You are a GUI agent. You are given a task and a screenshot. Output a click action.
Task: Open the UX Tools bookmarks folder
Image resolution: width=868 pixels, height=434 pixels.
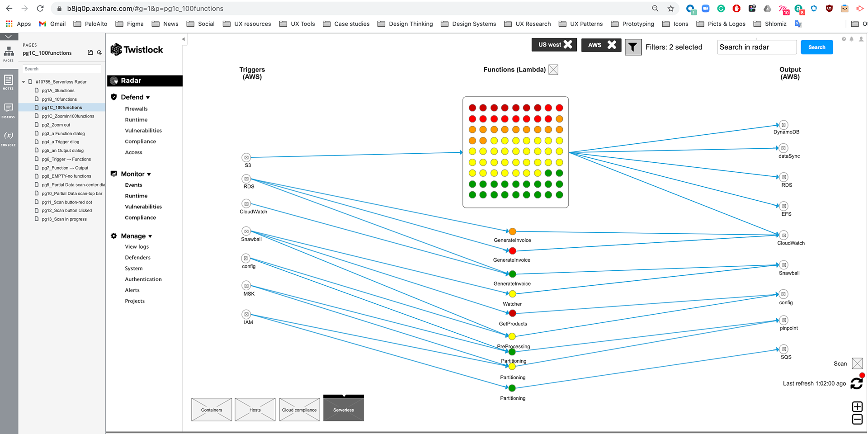click(297, 24)
